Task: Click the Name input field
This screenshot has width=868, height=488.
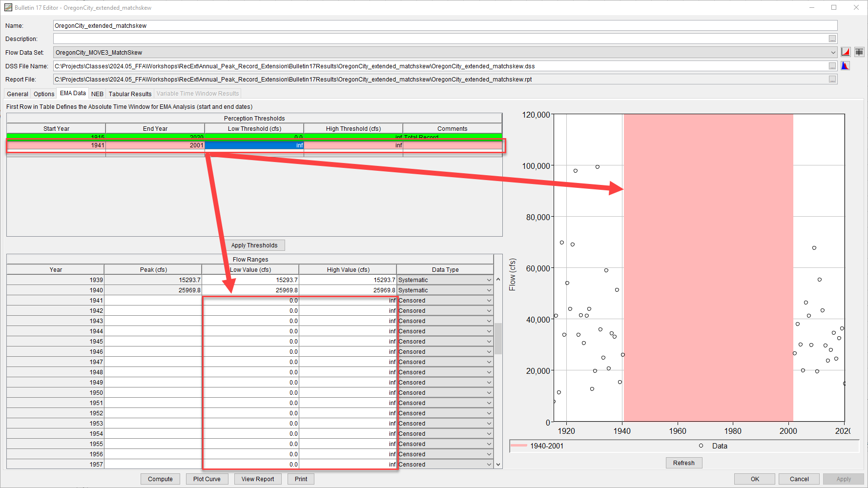Action: coord(445,26)
